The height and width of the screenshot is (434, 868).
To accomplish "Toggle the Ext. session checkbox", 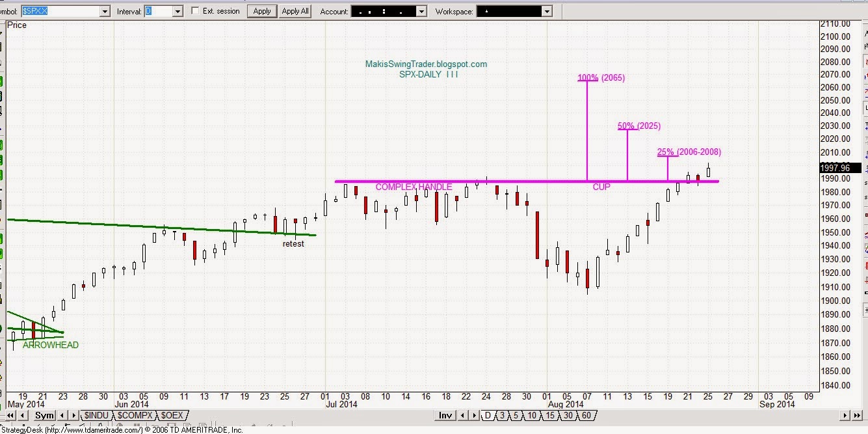I will [196, 11].
